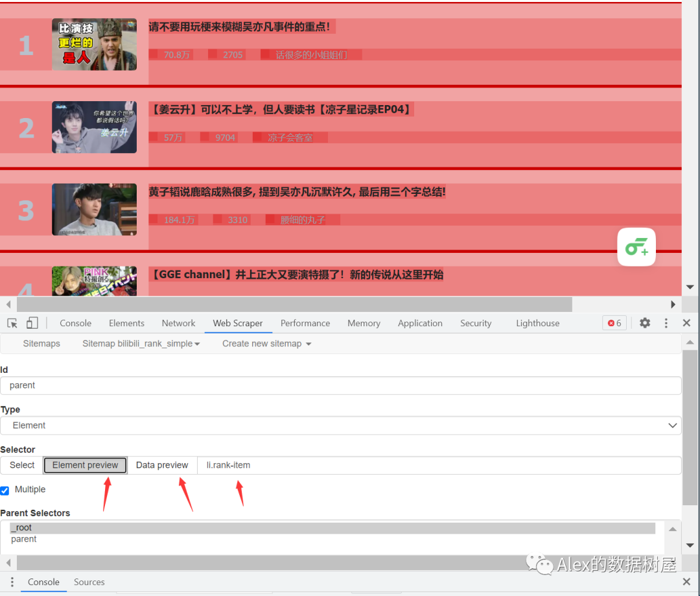Open rank 4 GGE channel thumbnail
Viewport: 700px width, 596px height.
pos(94,281)
